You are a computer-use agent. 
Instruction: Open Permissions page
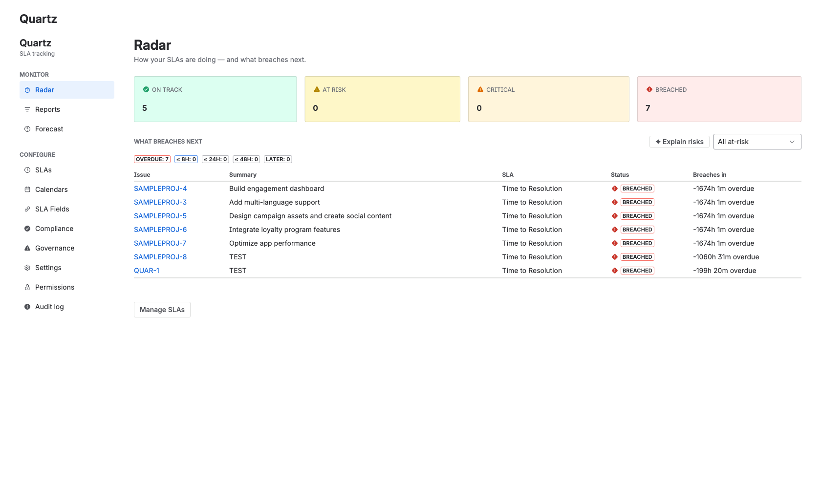pos(67,287)
